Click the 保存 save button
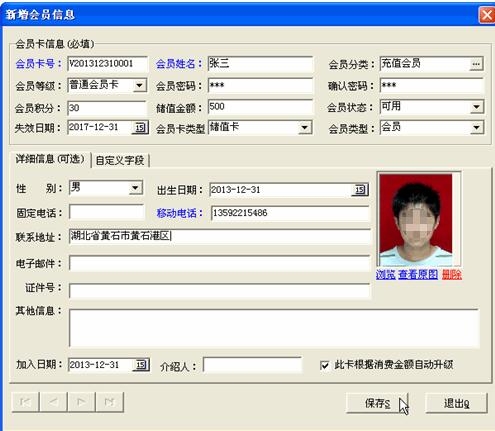This screenshot has height=431, width=495. (x=377, y=403)
